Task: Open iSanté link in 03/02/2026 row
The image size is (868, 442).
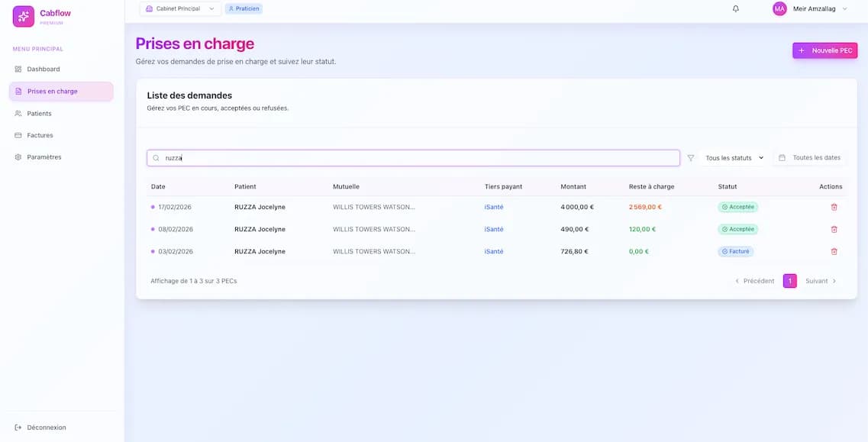Action: (494, 251)
